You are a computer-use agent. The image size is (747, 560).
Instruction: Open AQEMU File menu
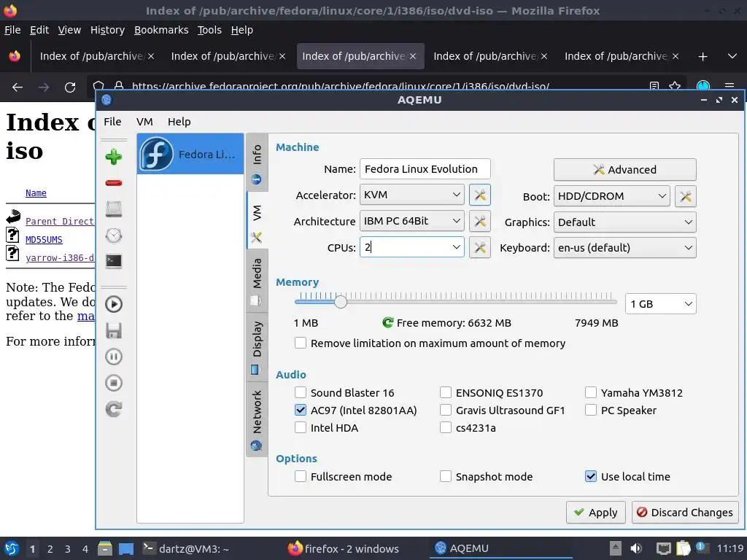tap(112, 122)
